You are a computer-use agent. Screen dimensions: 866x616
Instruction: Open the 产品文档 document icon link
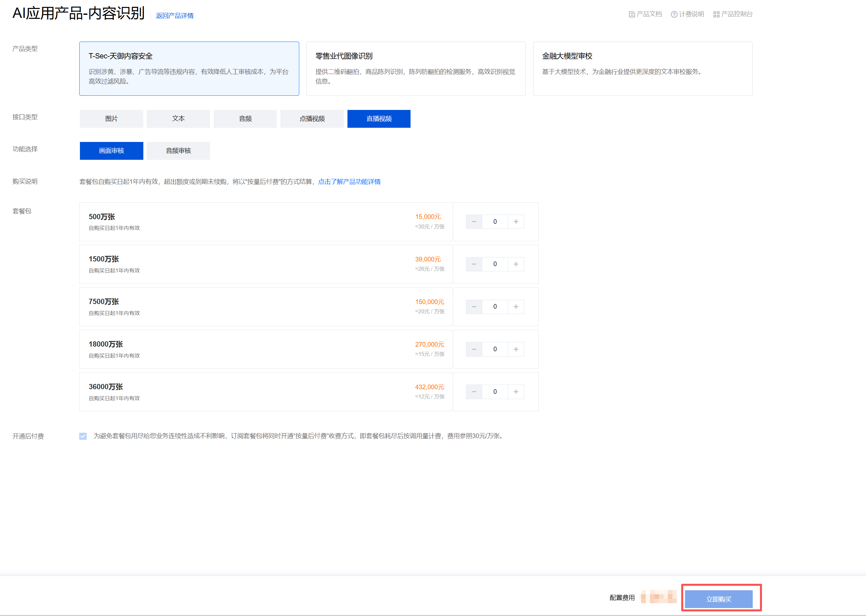[x=632, y=15]
